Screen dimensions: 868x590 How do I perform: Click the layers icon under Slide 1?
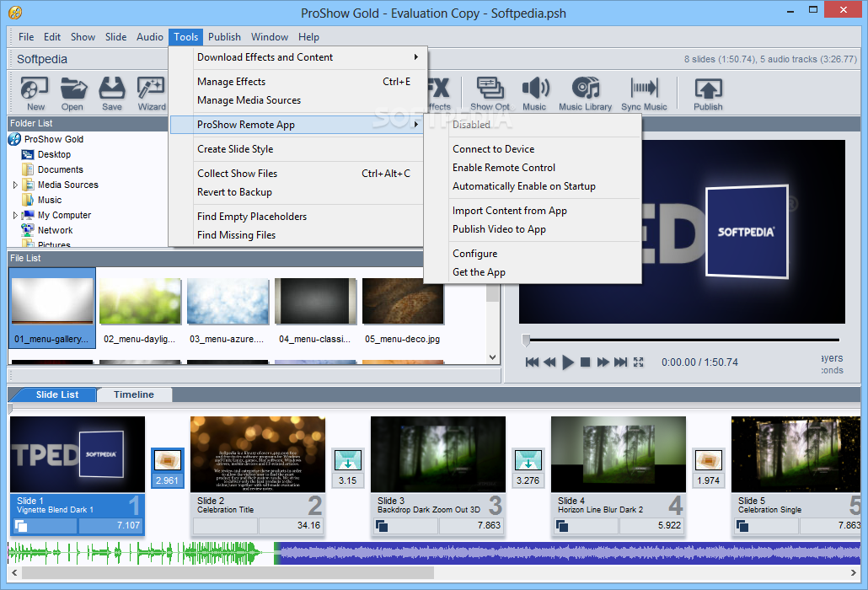[21, 526]
